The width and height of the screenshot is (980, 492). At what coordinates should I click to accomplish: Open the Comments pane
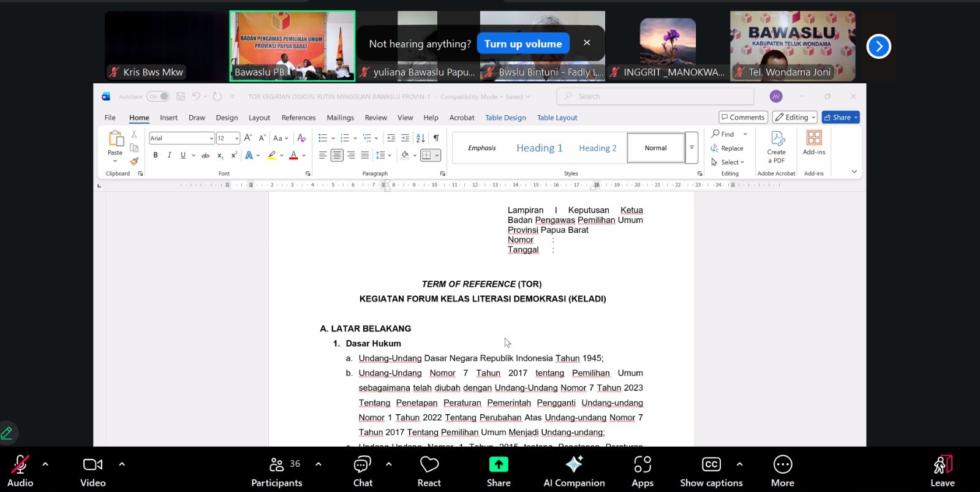pyautogui.click(x=743, y=117)
